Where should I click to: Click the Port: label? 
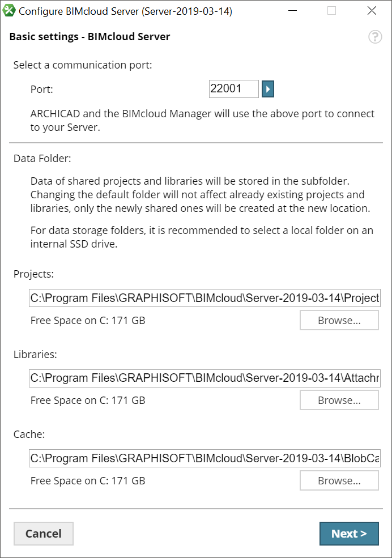pos(42,90)
